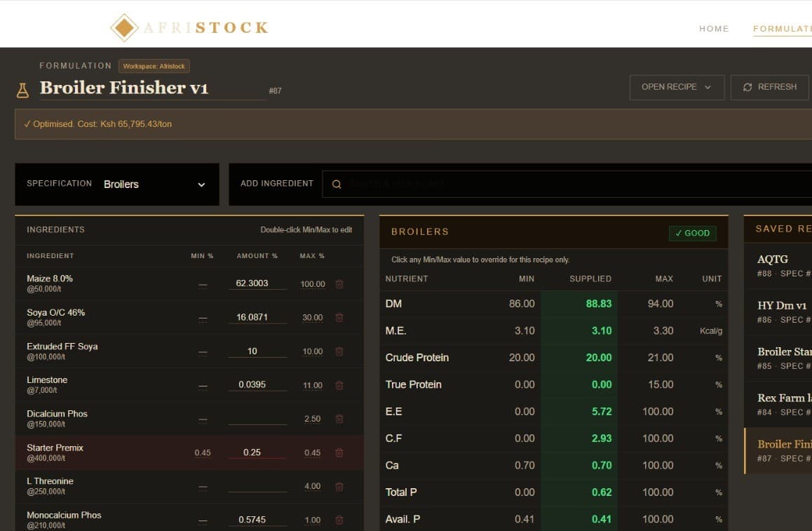Screen dimensions: 812x531
Task: Click Starter Premix min value 0.45
Action: click(x=203, y=452)
